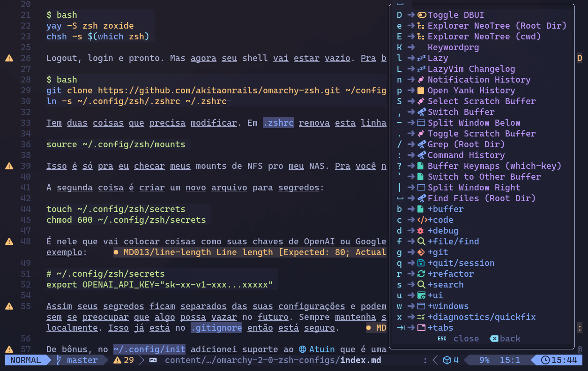
Task: Expand the +code keymap group
Action: click(440, 220)
